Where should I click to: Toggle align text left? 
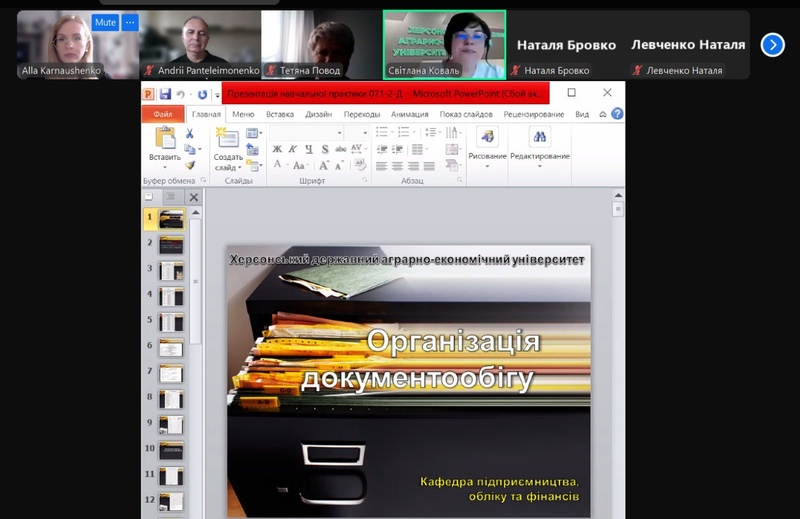click(x=382, y=166)
